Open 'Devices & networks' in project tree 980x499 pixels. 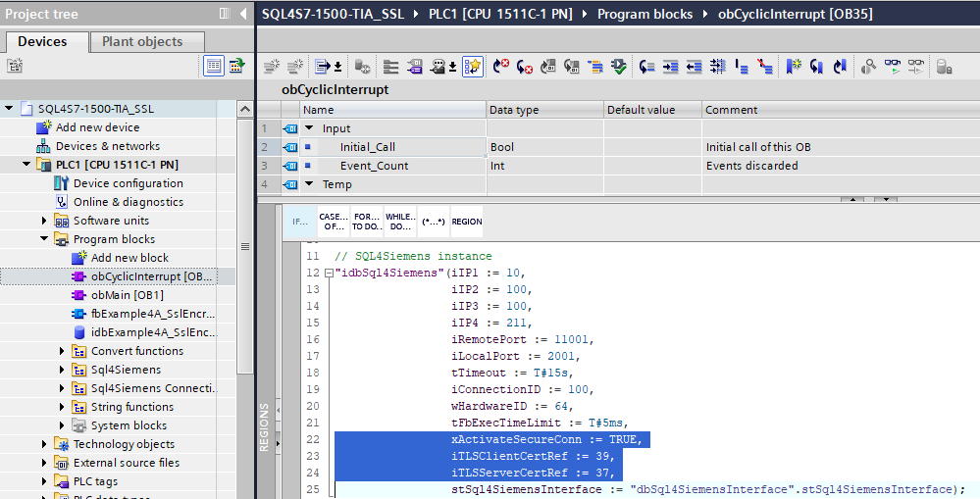point(108,146)
